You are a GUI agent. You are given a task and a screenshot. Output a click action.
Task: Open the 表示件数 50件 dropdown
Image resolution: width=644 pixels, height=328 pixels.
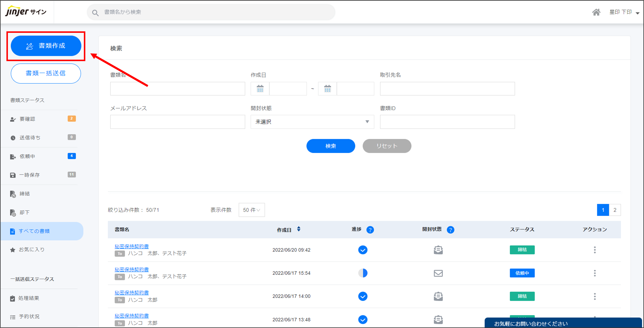(x=251, y=210)
